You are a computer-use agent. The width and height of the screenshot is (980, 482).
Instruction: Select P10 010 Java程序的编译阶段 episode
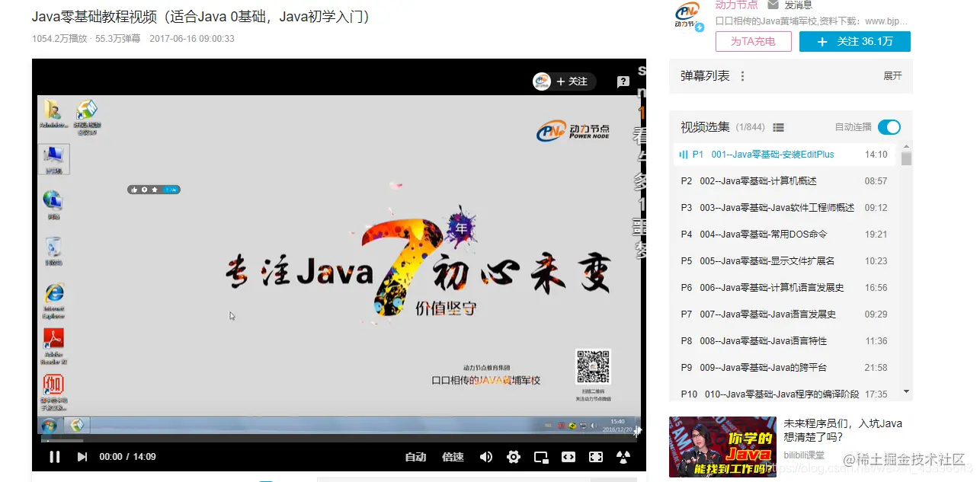click(784, 394)
